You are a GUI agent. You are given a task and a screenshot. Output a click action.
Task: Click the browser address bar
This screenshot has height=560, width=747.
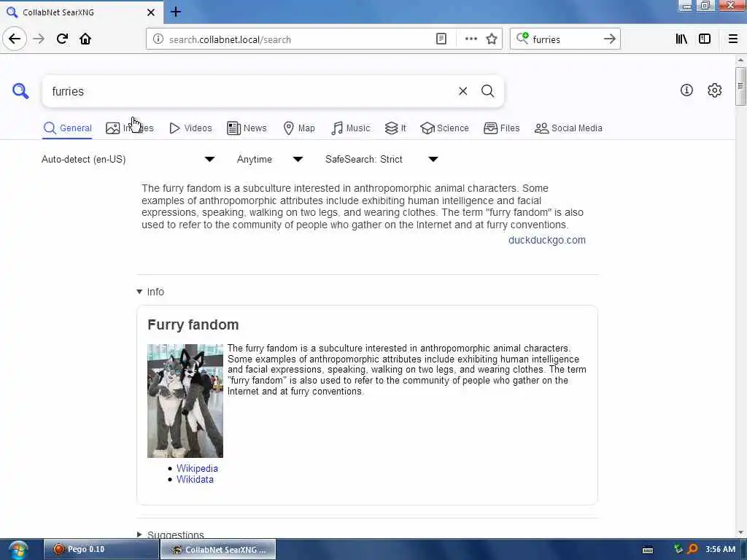tap(300, 39)
